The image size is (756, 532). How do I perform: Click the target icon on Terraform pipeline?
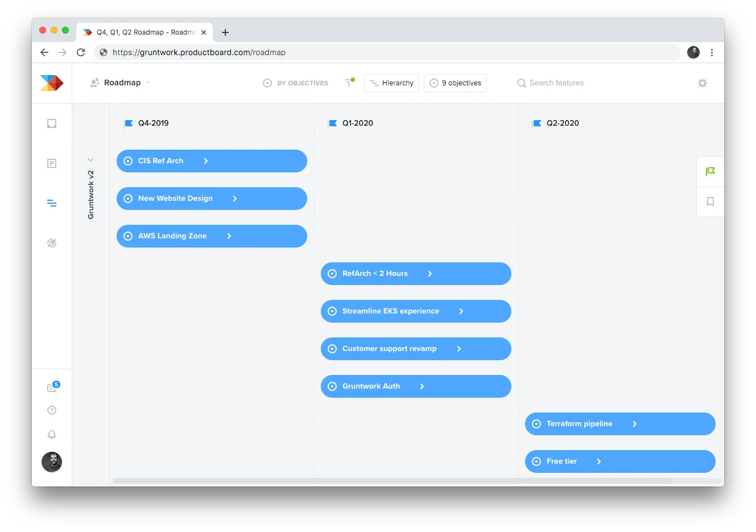[x=536, y=424]
